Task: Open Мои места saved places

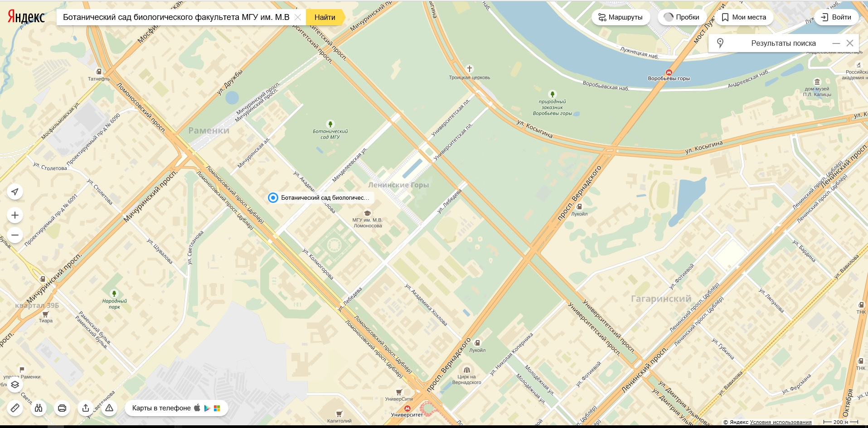Action: (744, 17)
